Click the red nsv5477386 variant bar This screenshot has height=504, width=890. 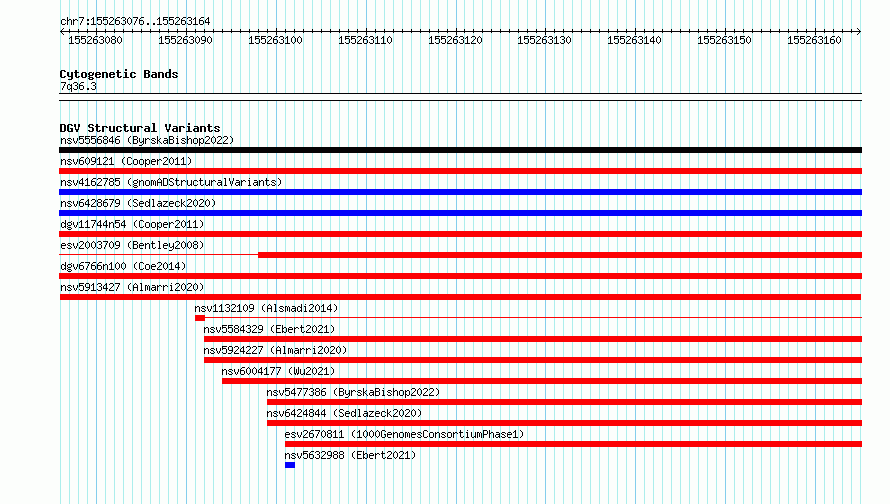tap(565, 402)
